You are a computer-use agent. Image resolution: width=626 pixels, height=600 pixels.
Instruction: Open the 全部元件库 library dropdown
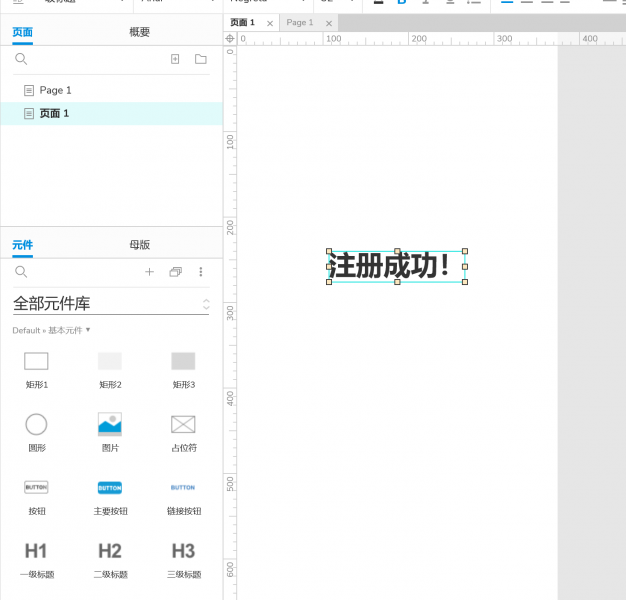coord(110,304)
